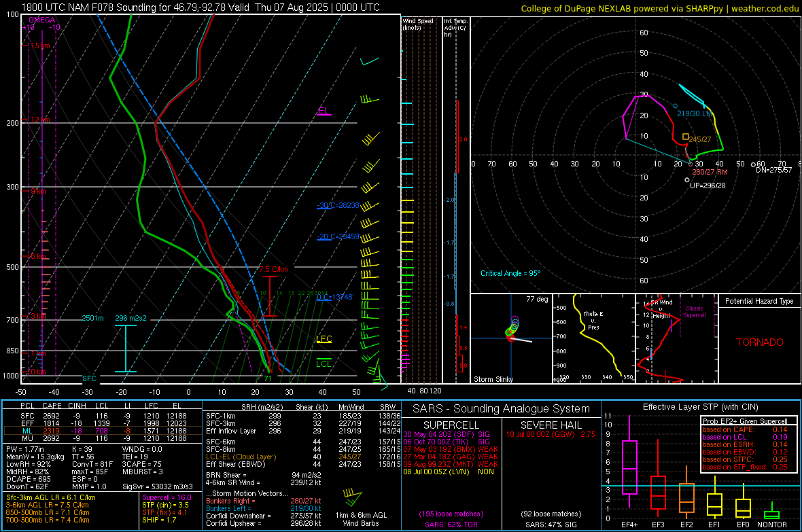The height and width of the screenshot is (532, 802).
Task: Click 'Corfidi Downshear = 275/57 kt'
Action: click(264, 516)
